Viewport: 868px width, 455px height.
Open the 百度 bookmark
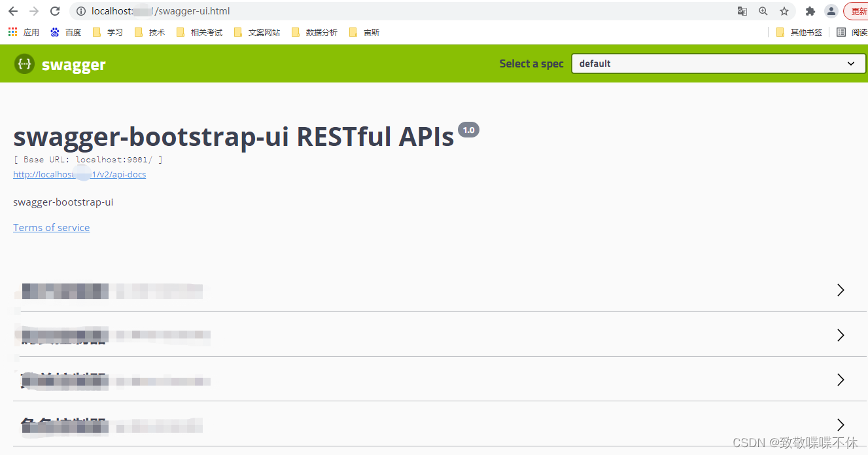65,32
